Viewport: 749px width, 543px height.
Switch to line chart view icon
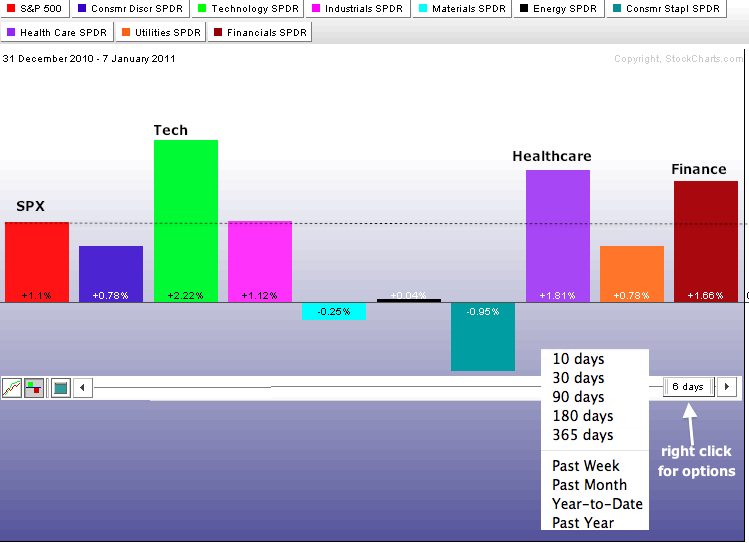(x=12, y=388)
